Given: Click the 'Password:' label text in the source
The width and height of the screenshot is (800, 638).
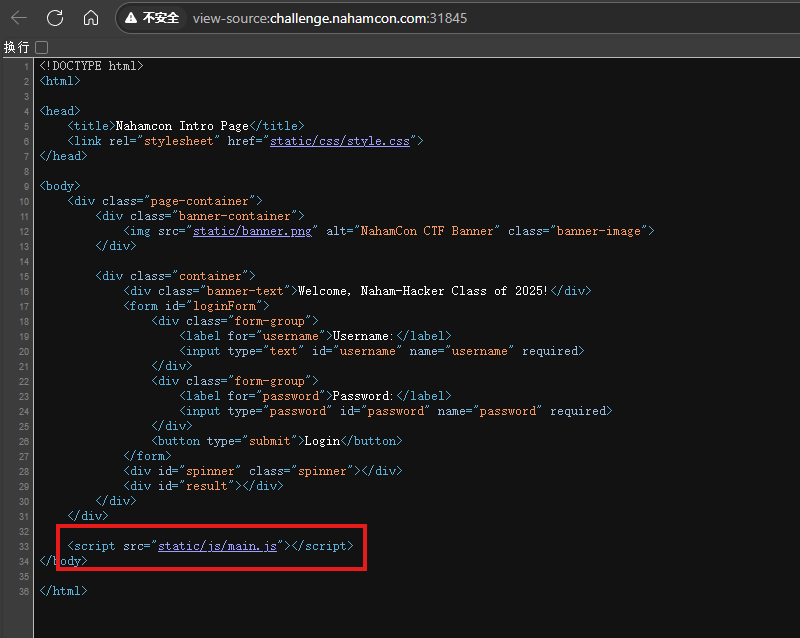Looking at the screenshot, I should [363, 396].
